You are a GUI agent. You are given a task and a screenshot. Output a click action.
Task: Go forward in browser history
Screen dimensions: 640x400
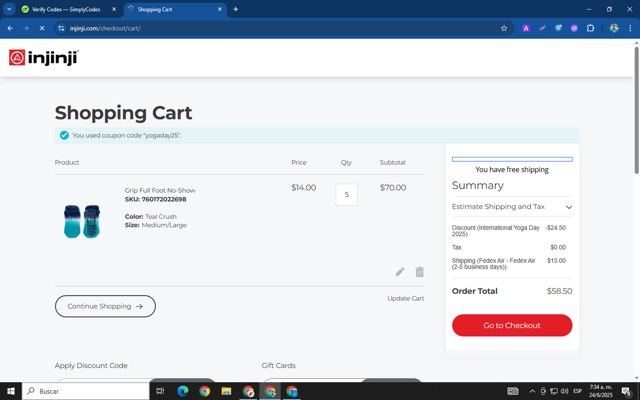tap(26, 28)
